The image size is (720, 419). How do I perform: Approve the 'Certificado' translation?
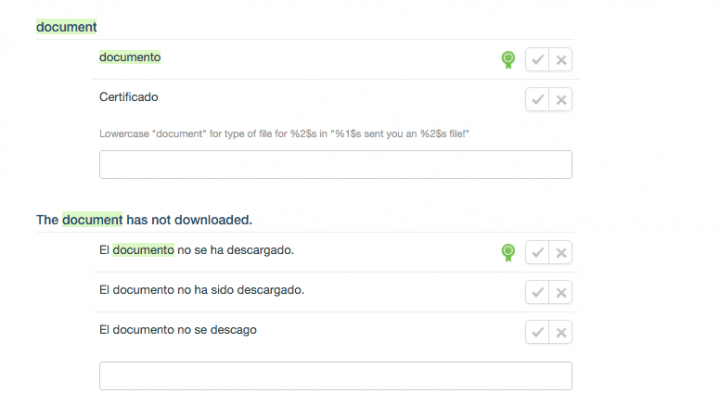538,99
